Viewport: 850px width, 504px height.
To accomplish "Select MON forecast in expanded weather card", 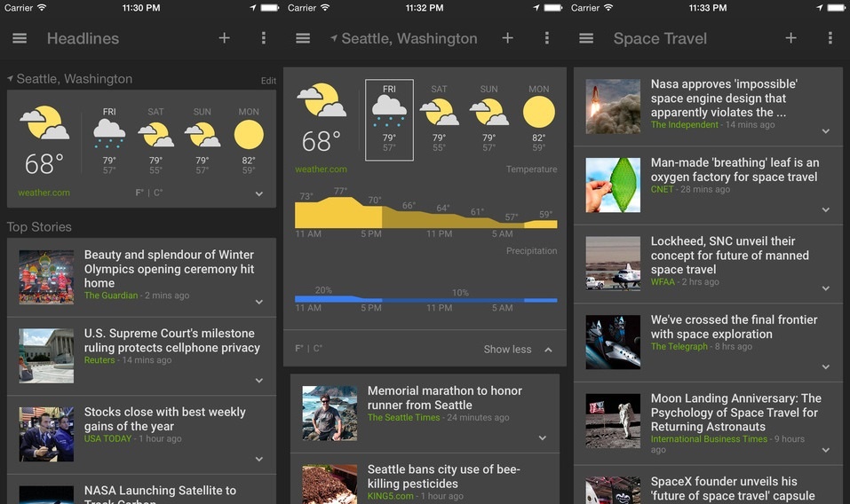I will point(538,115).
